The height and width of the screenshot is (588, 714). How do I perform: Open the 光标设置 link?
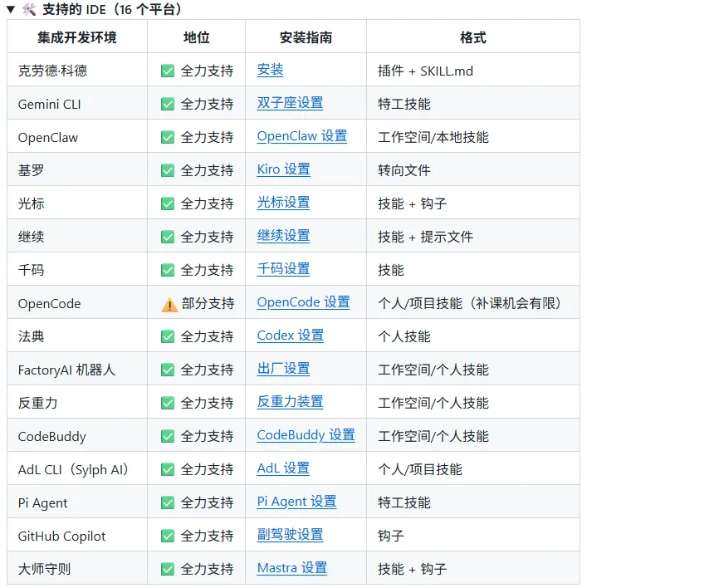pyautogui.click(x=283, y=203)
